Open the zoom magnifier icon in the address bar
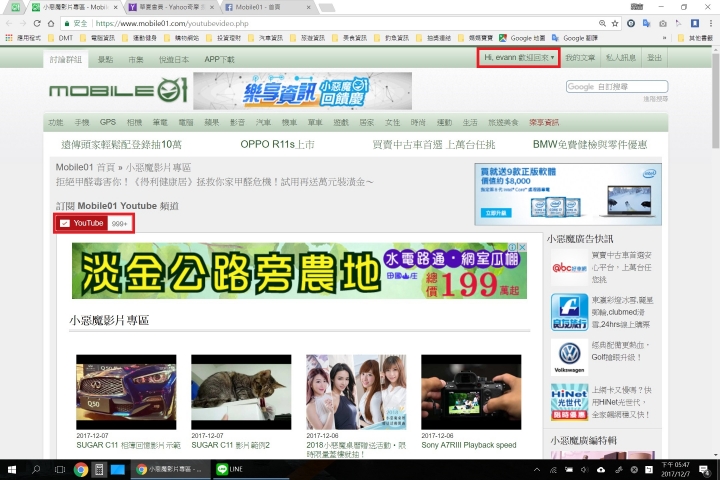720x480 pixels. click(602, 23)
